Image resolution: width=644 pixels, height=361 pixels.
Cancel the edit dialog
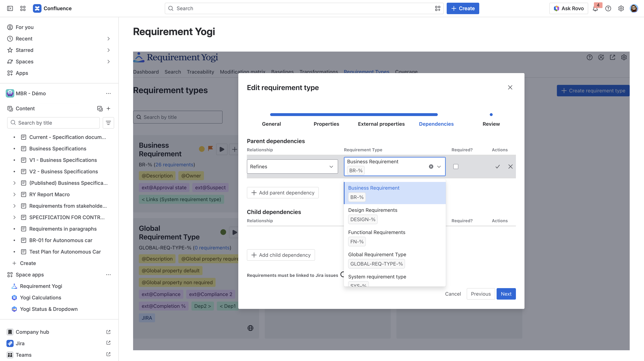tap(453, 294)
